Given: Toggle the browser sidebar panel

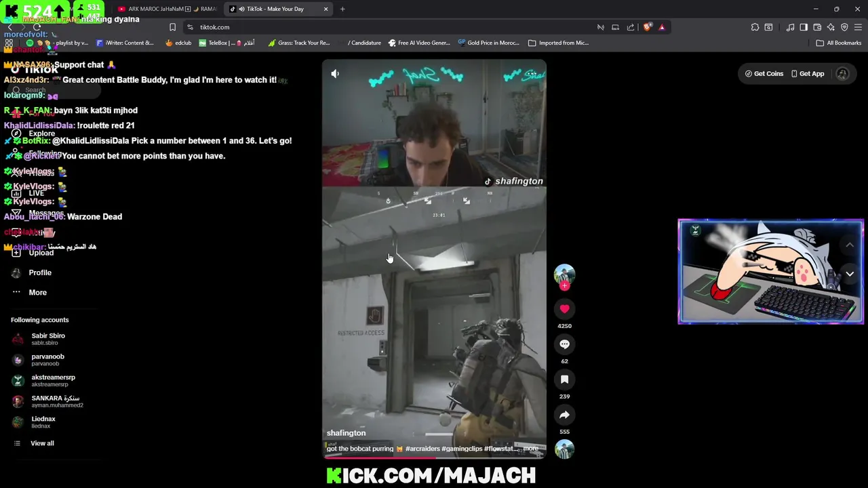Looking at the screenshot, I should click(x=804, y=27).
